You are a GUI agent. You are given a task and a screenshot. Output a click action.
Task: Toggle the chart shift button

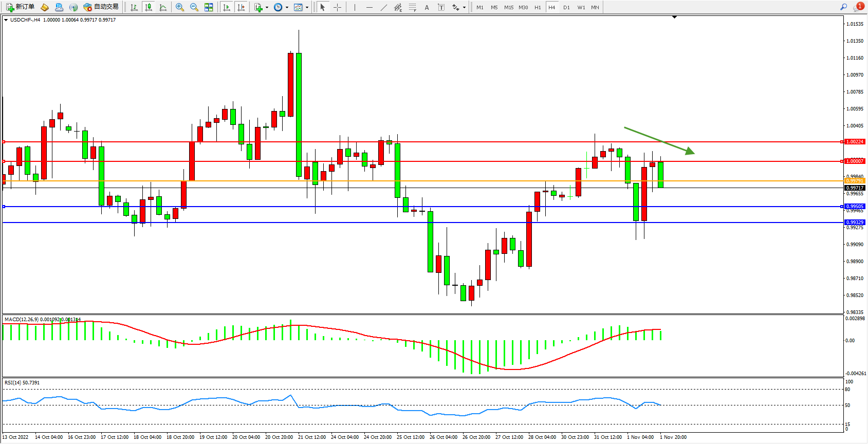coord(241,7)
